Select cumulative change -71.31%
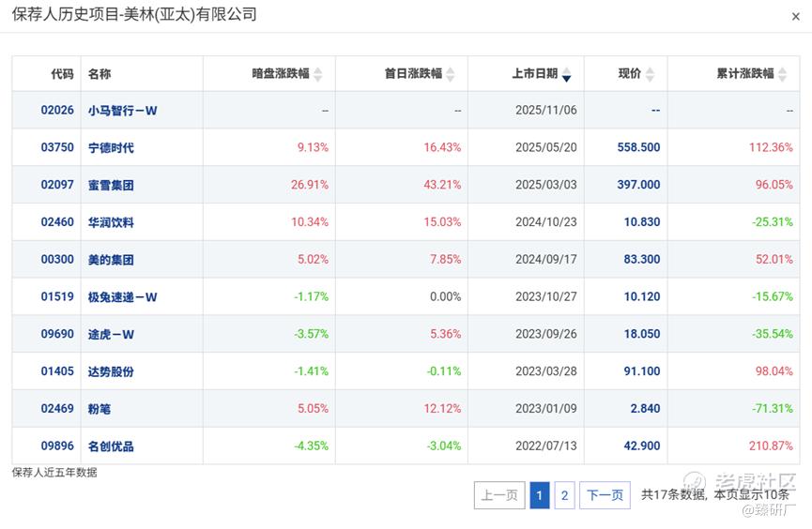Screen dimensions: 812x529 773,408
